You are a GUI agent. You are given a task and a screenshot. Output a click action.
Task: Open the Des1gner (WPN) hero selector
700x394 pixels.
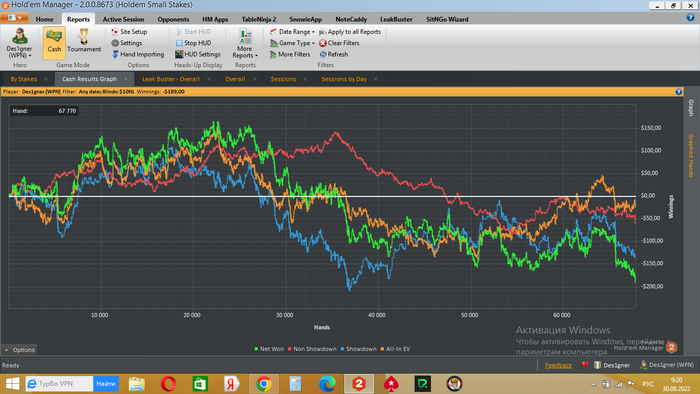coord(19,42)
